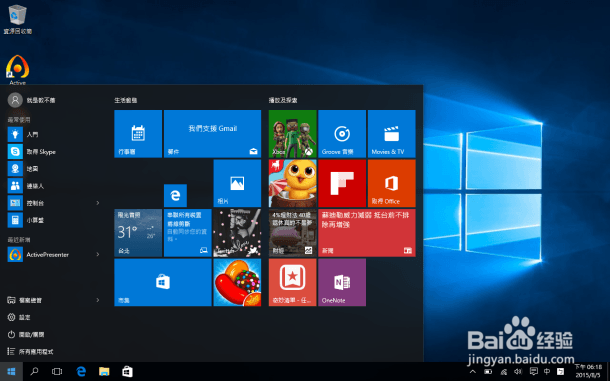Open the small Microsoft Edge tile
This screenshot has height=381, width=610.
click(x=175, y=195)
